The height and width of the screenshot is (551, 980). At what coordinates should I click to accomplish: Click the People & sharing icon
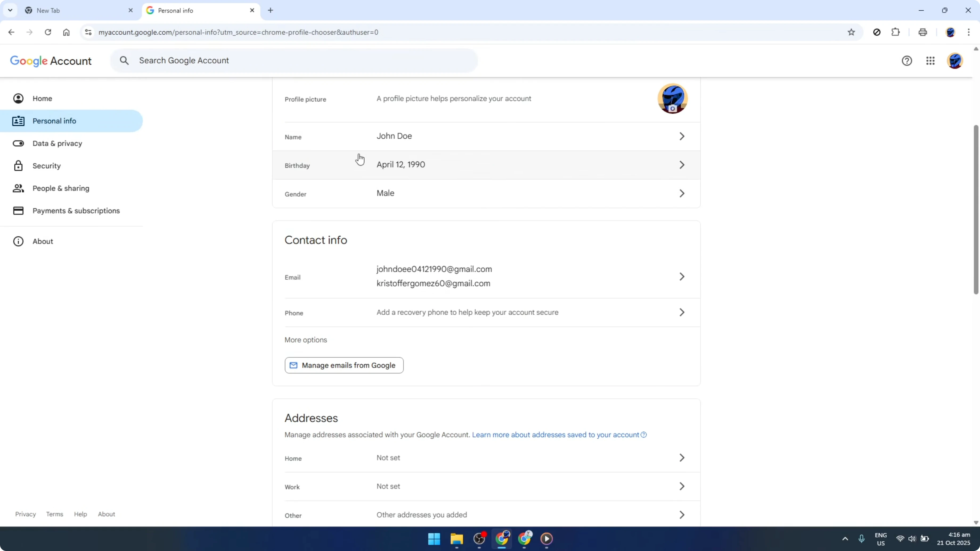[x=18, y=188]
